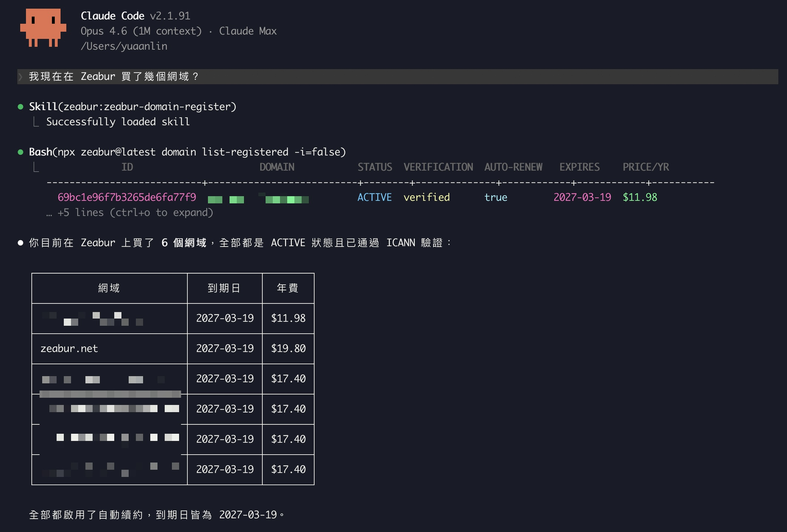Expand the Skill(zeabur:zeabur-domain-register) entry

133,107
